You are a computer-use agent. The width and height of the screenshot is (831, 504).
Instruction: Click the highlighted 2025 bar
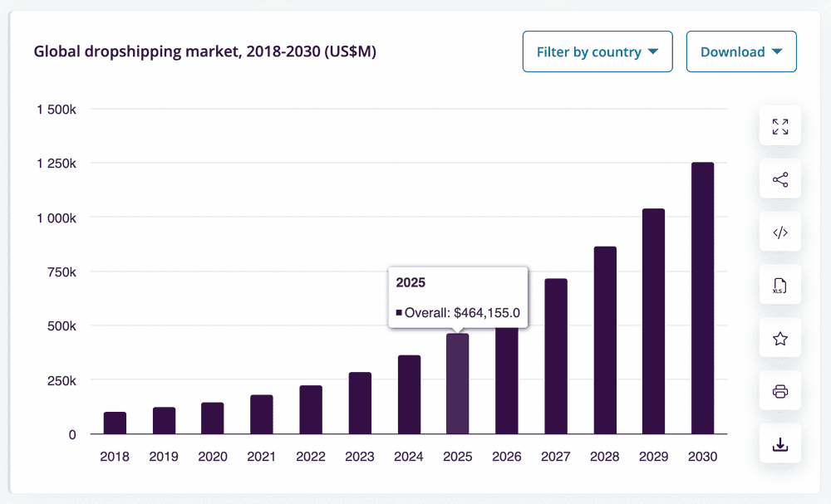pos(457,384)
